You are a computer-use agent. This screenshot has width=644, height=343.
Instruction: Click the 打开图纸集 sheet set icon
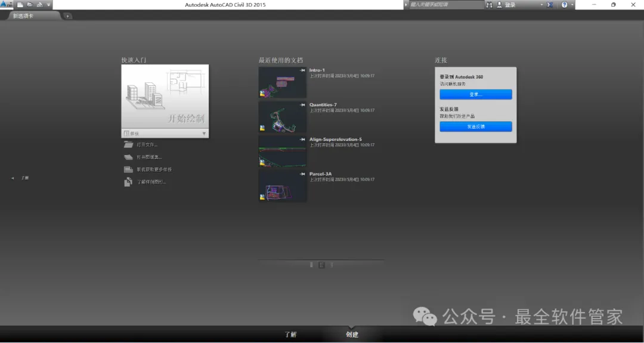point(129,157)
